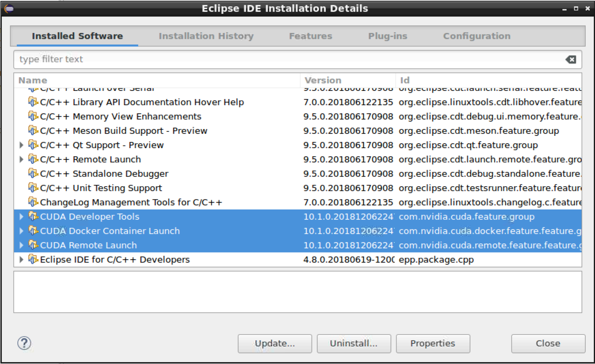Expand the C/C++ Remote Launch tree node
595x364 pixels.
(21, 159)
